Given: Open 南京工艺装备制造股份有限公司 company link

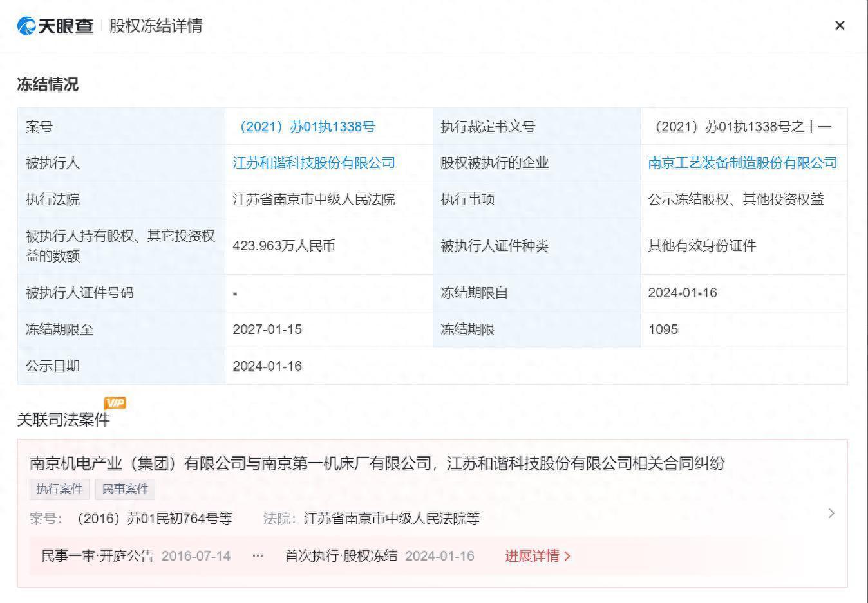Looking at the screenshot, I should (x=742, y=163).
